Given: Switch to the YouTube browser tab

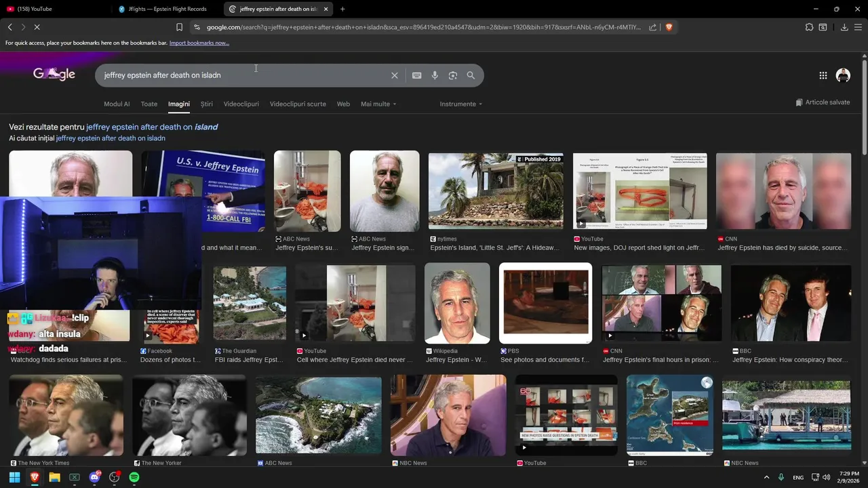Looking at the screenshot, I should (x=54, y=9).
